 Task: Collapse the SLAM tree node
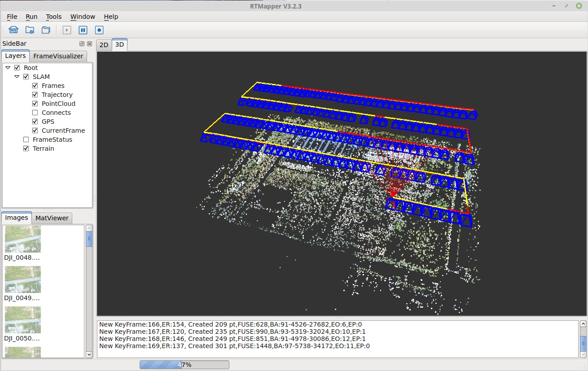click(17, 77)
